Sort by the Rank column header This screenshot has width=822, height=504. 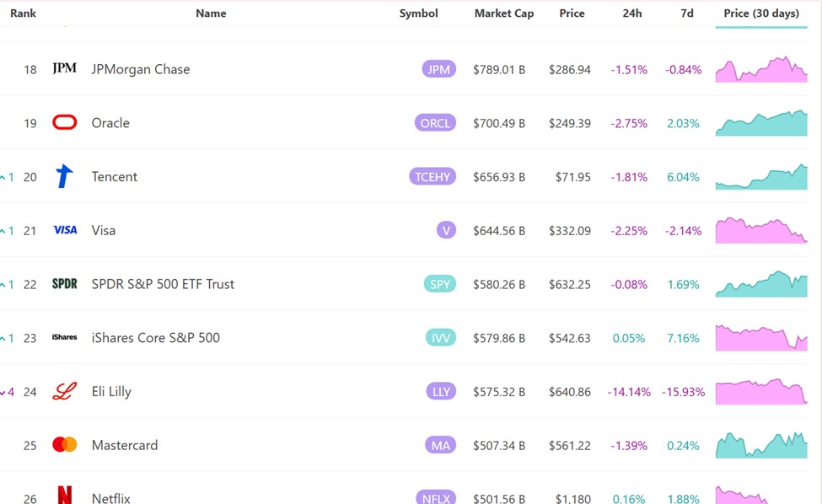[23, 13]
